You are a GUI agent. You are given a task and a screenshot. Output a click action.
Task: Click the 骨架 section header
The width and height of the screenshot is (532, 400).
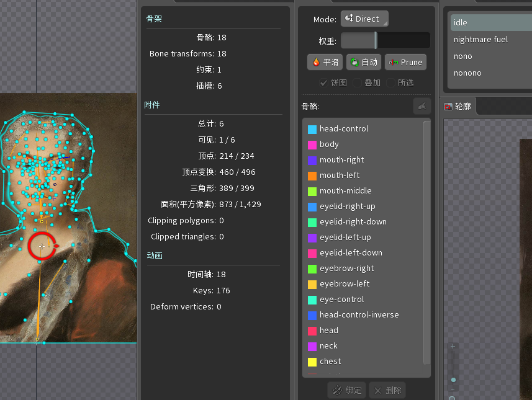click(x=154, y=19)
